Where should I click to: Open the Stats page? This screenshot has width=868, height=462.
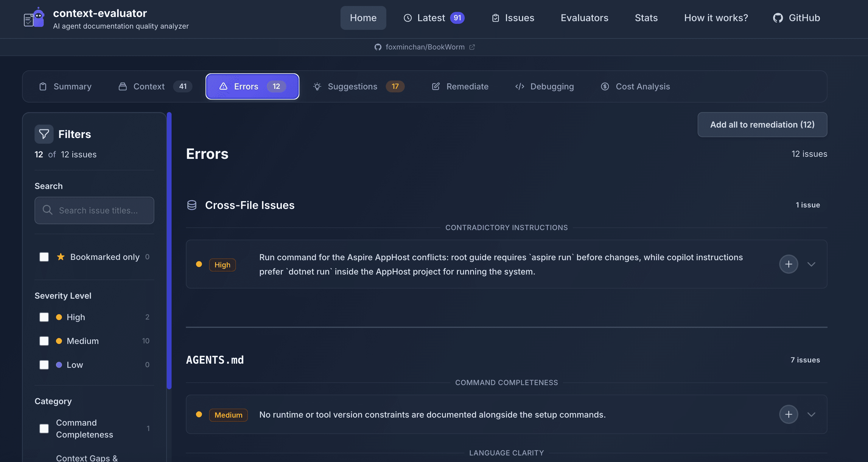(x=646, y=18)
